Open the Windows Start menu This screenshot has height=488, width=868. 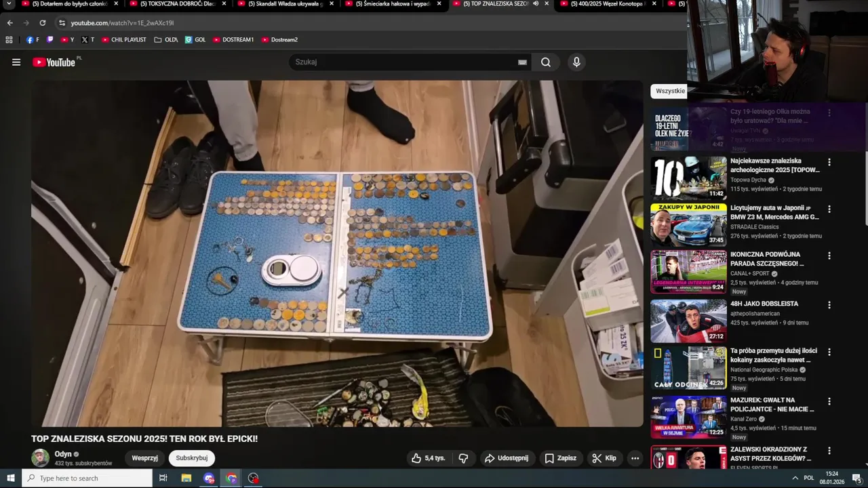tap(10, 478)
